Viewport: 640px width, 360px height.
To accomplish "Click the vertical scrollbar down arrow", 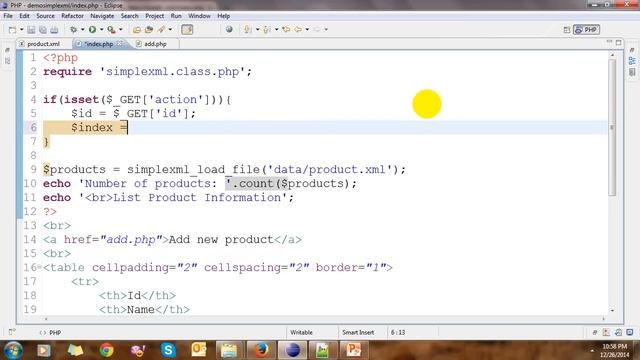I will click(612, 311).
